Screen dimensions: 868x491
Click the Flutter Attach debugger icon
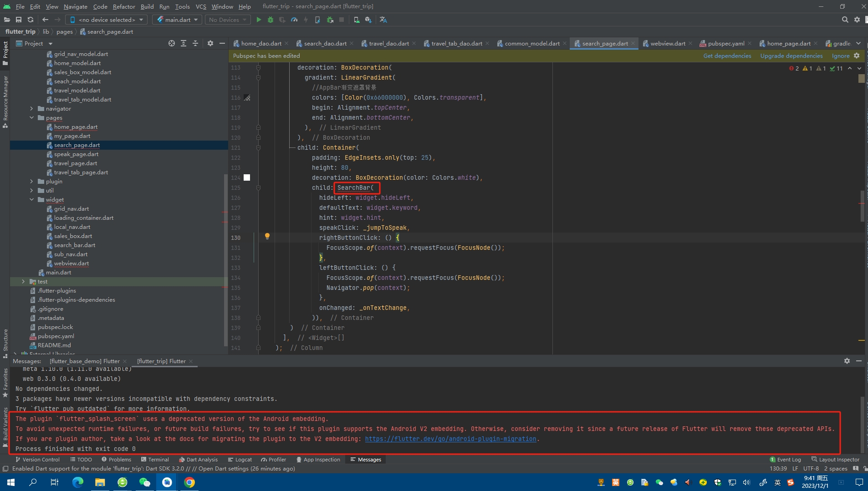coord(330,20)
